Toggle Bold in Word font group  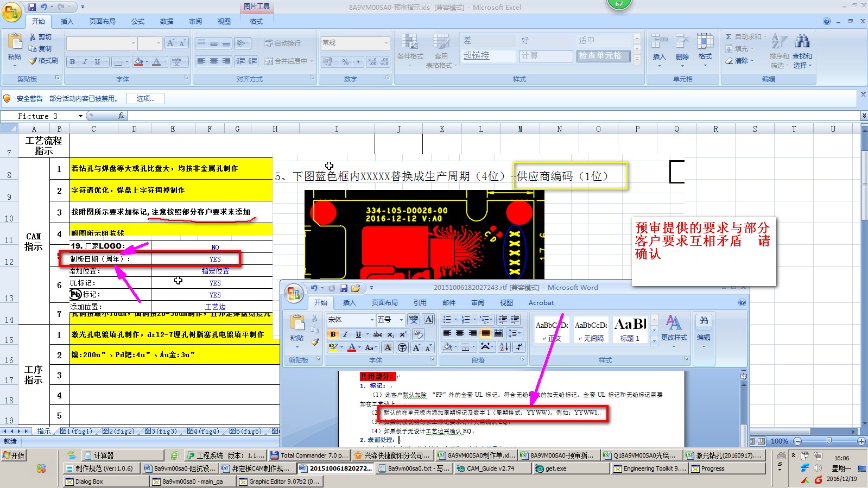pos(333,334)
